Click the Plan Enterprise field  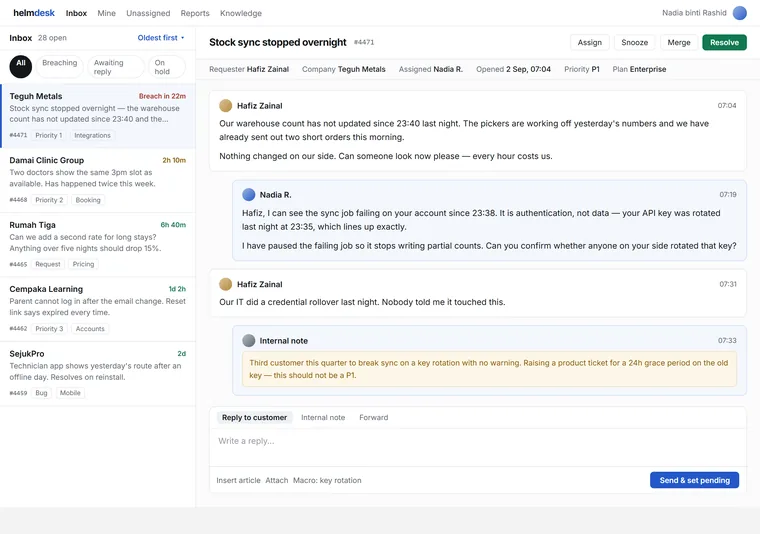[x=639, y=69]
